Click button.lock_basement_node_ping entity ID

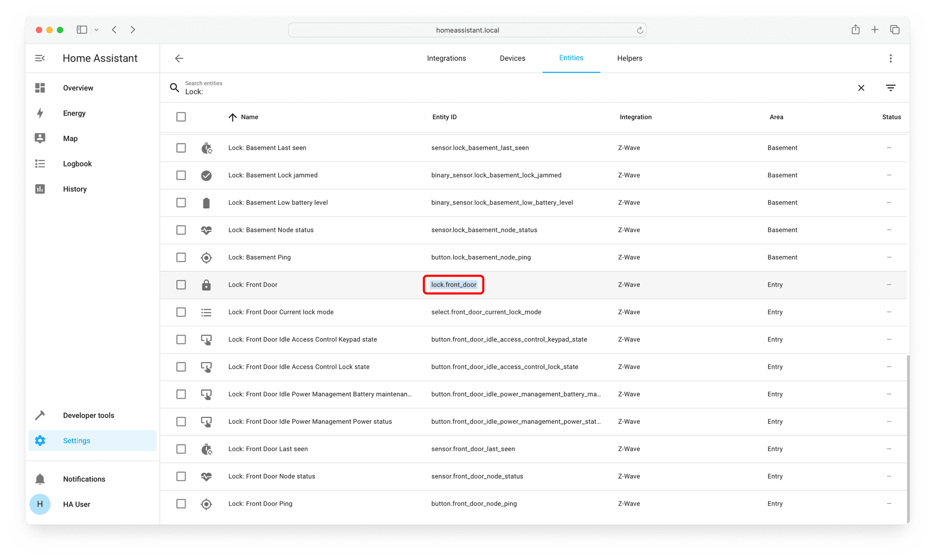coord(481,258)
